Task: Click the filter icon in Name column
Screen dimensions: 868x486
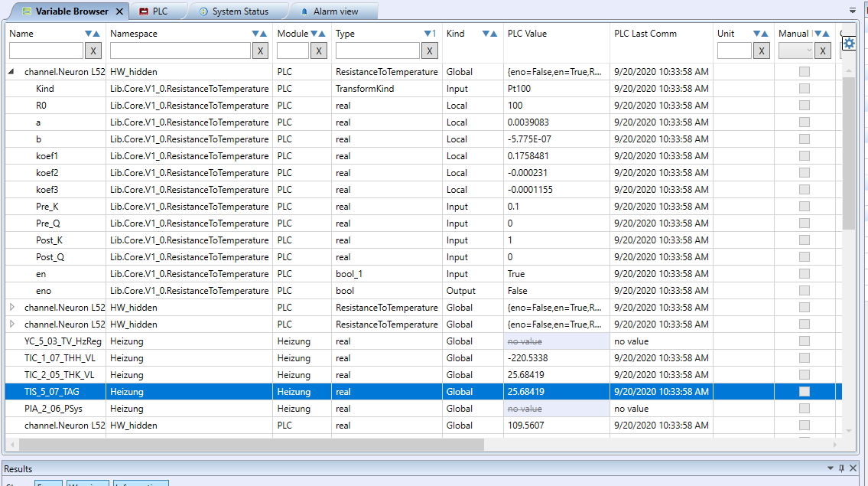Action: (x=89, y=34)
